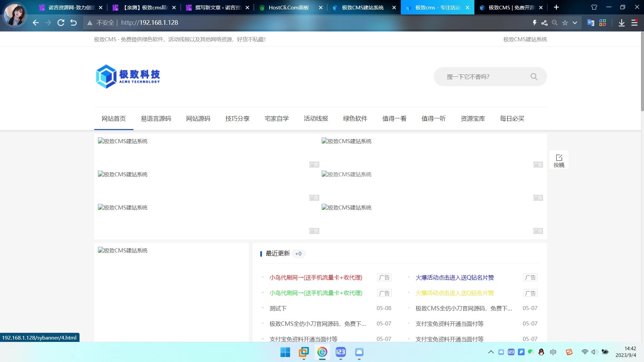644x362 pixels.
Task: Open the blue 火爆活动点击进入送Q钻名片赞 link
Action: [x=454, y=278]
